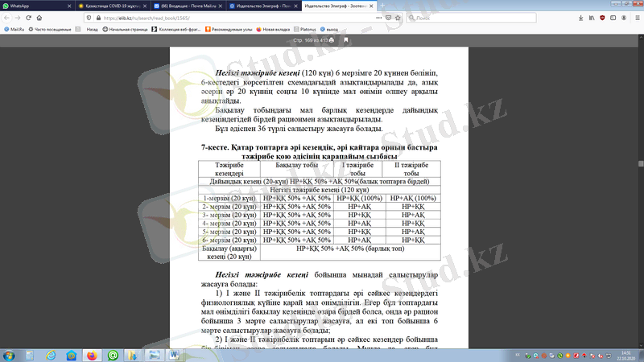Go back with the browser back arrow
Image resolution: width=644 pixels, height=362 pixels.
[x=6, y=18]
